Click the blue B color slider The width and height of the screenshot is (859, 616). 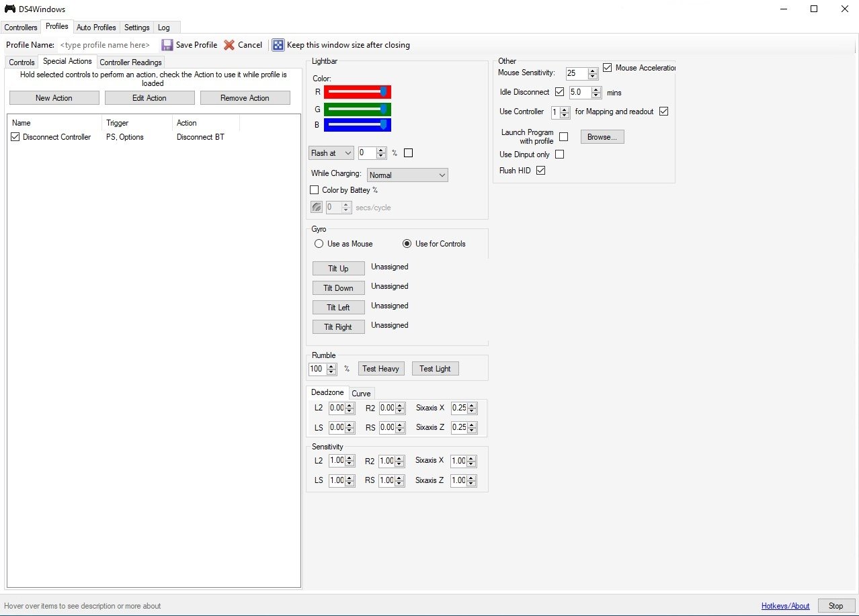(x=357, y=125)
